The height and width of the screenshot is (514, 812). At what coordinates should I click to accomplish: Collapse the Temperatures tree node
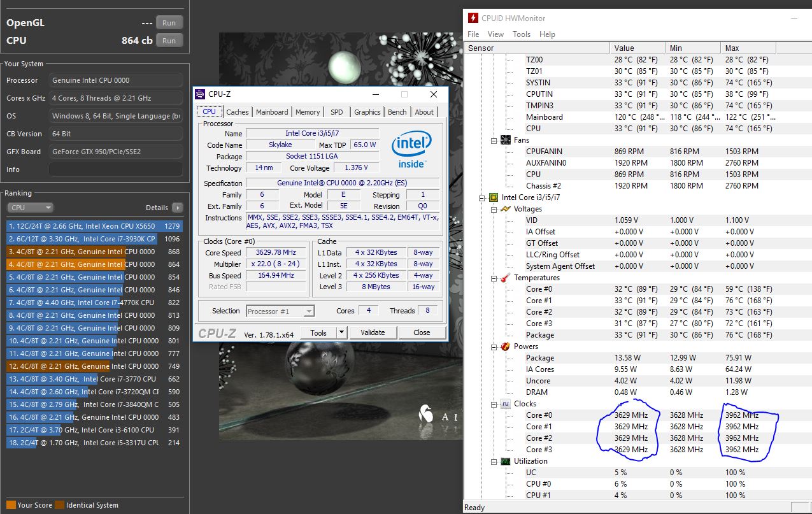point(494,278)
